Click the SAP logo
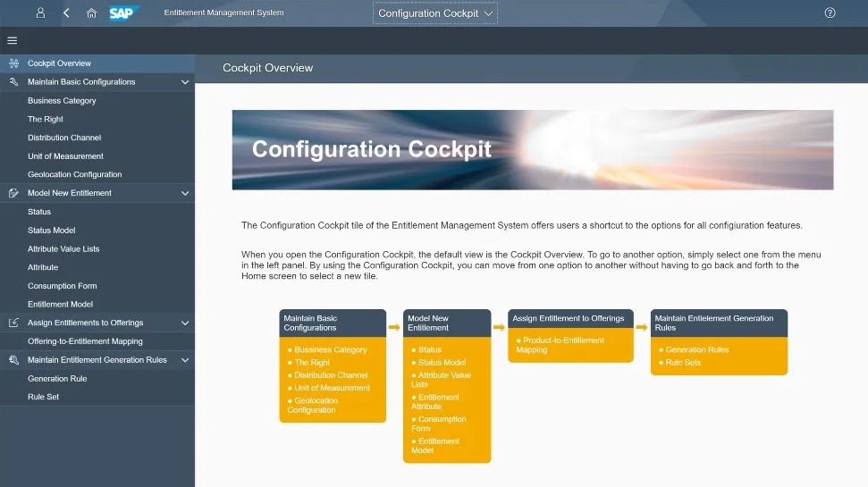The image size is (868, 487). (x=122, y=13)
